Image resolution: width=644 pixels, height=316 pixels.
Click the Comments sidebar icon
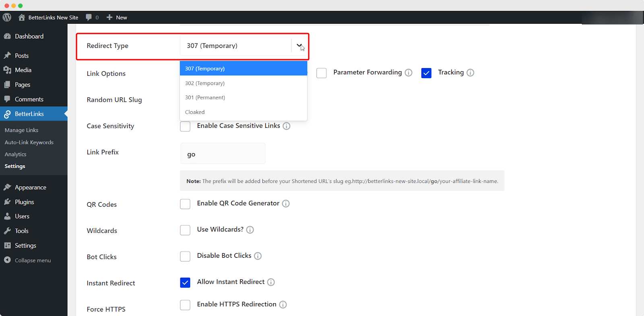[7, 99]
